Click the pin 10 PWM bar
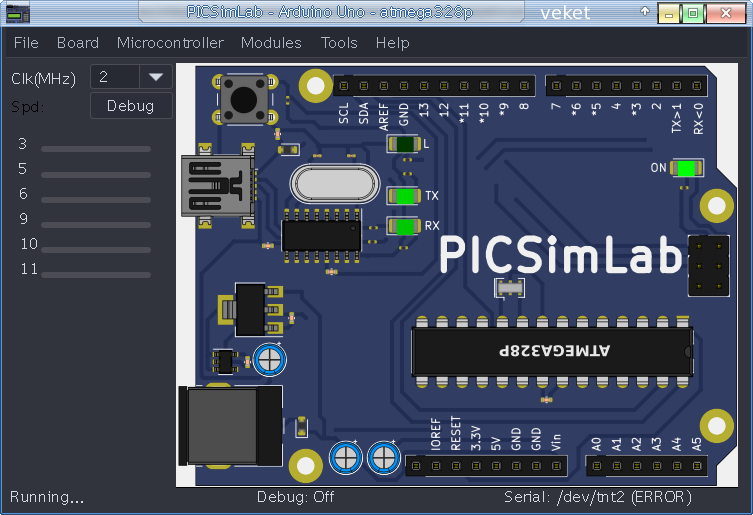 click(96, 250)
